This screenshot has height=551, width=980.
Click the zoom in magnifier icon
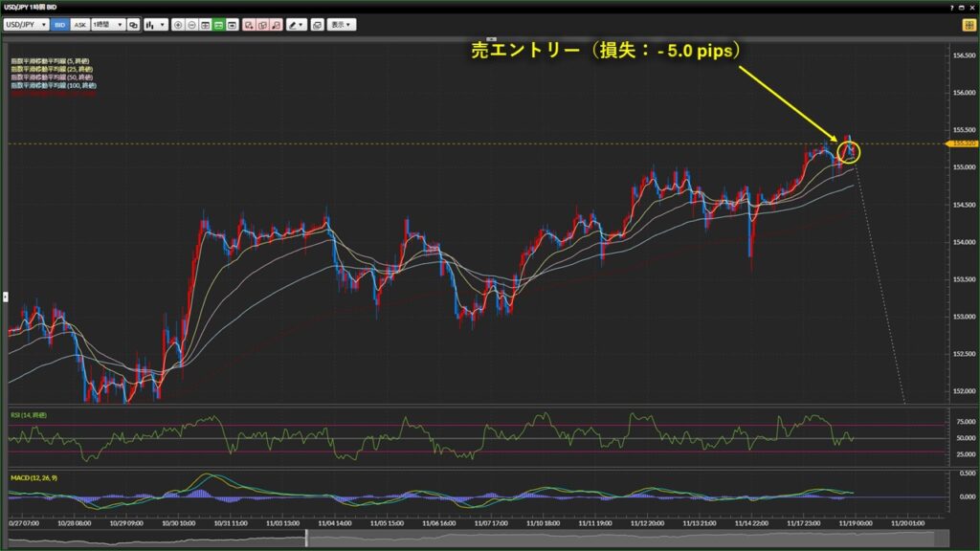(x=178, y=24)
